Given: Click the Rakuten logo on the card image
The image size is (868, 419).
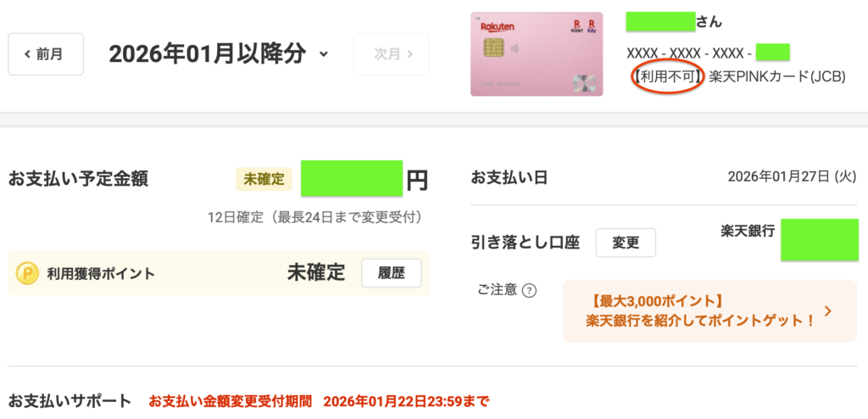Looking at the screenshot, I should click(497, 27).
